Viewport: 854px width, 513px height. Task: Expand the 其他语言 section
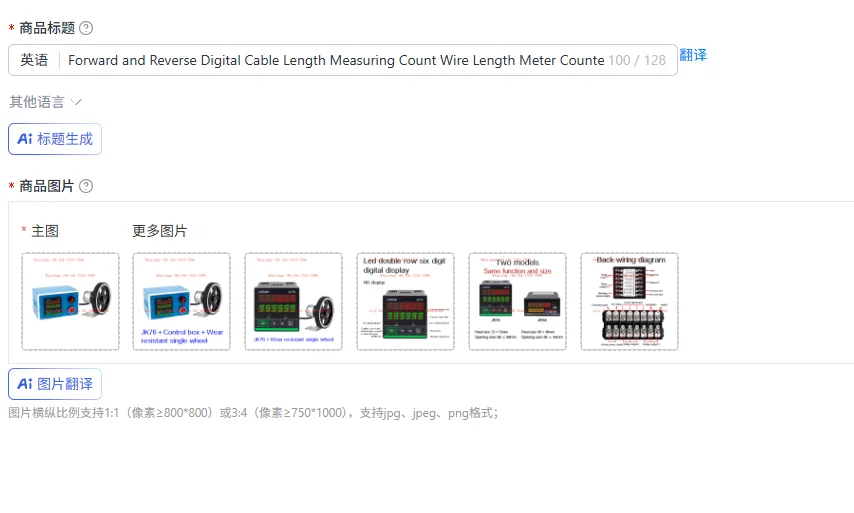click(45, 102)
